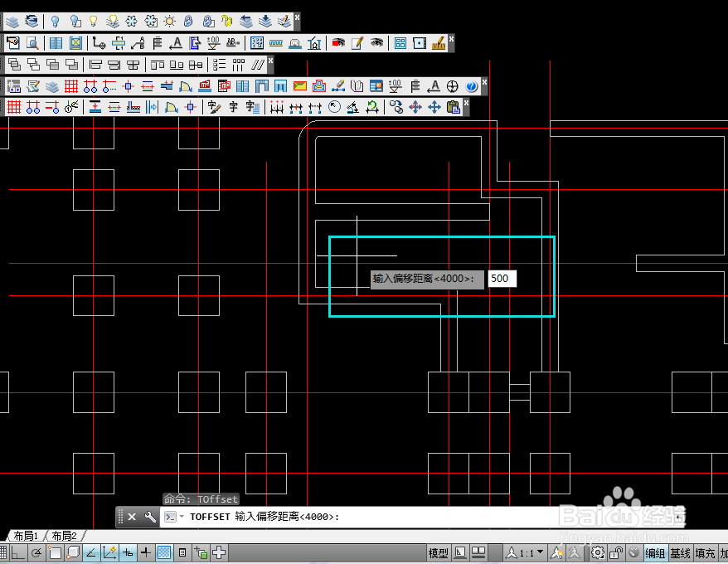Click the leader text 'A' annotation icon

pyautogui.click(x=176, y=43)
